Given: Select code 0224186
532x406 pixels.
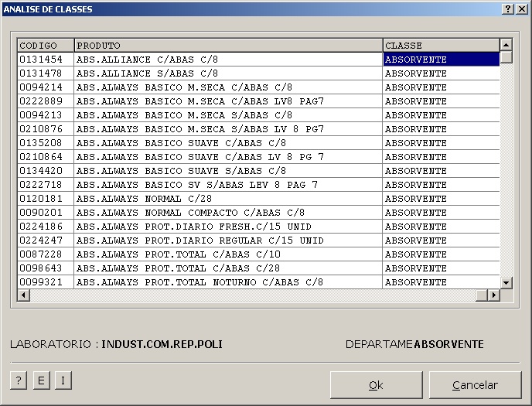Looking at the screenshot, I should coord(46,227).
